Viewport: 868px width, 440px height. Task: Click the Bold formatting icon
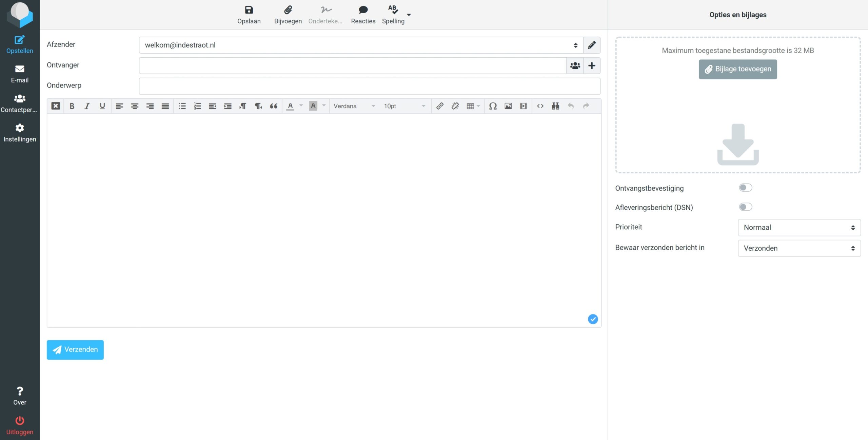click(x=72, y=106)
